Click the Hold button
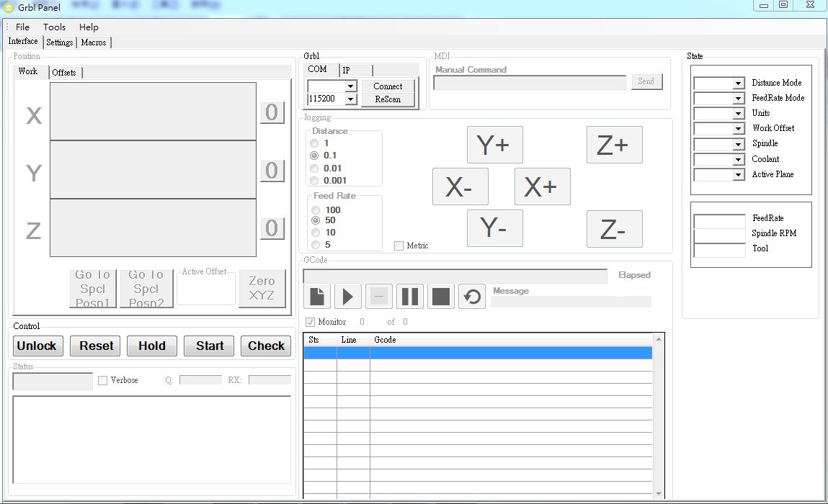 click(x=152, y=346)
